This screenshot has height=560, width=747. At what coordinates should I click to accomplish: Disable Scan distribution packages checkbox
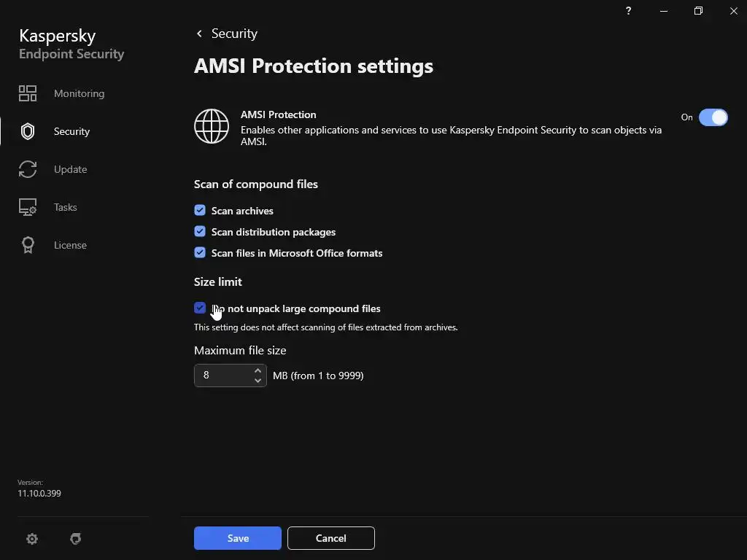point(200,232)
